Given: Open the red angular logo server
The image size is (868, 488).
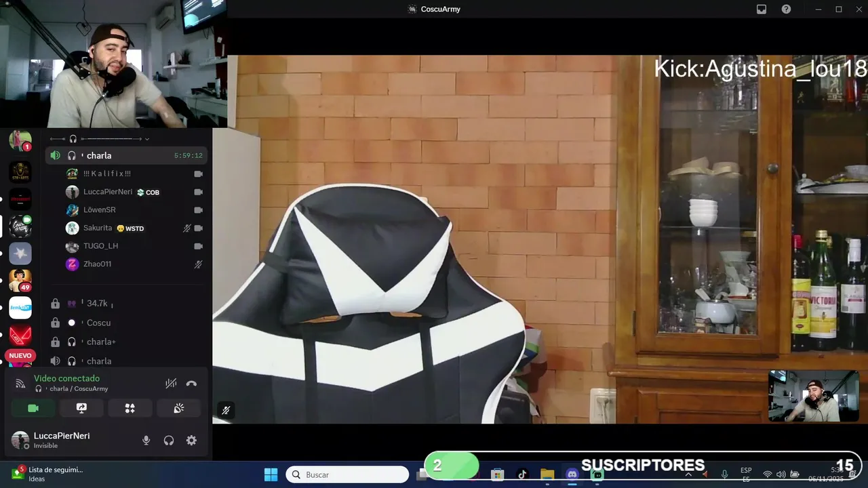Looking at the screenshot, I should point(20,335).
